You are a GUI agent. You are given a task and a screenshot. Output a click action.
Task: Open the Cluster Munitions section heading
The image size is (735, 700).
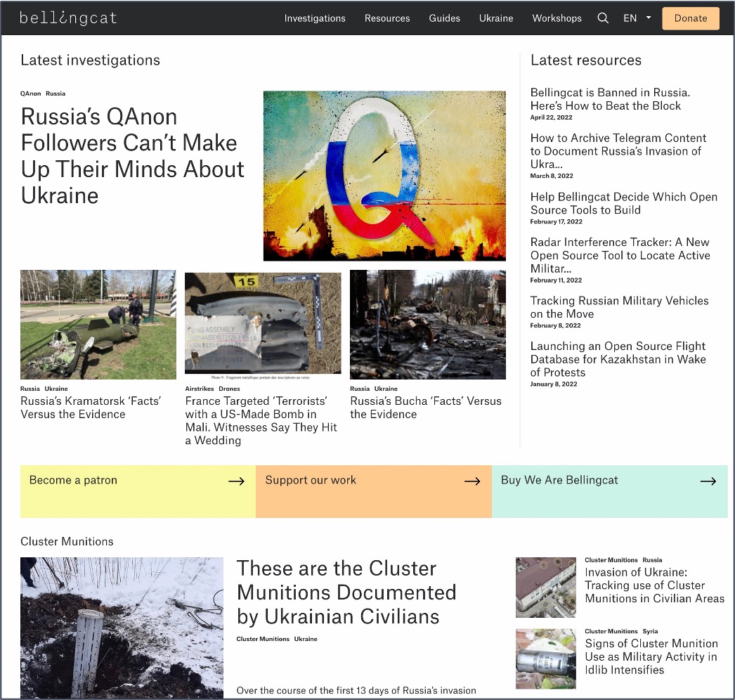click(67, 542)
